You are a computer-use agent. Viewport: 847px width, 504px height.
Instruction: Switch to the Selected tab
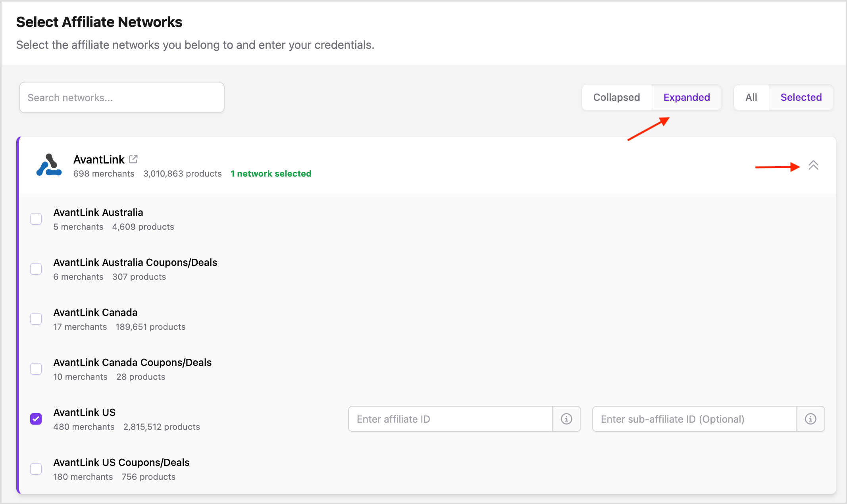(801, 97)
